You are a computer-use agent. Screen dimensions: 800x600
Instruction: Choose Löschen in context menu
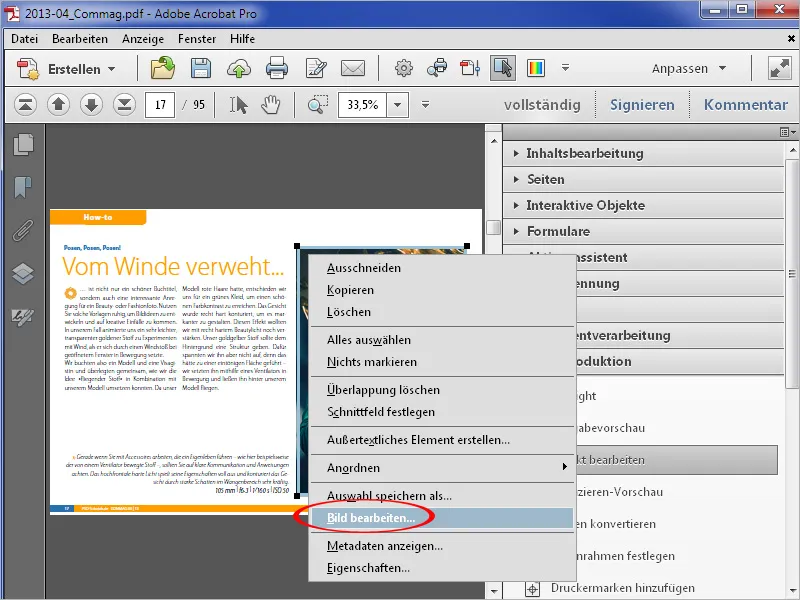pos(442,312)
